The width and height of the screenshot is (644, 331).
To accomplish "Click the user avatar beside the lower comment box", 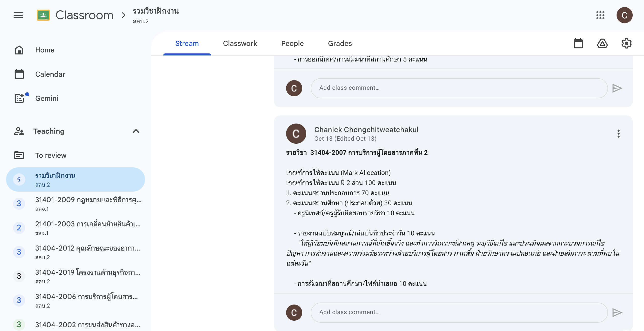I will coord(294,313).
